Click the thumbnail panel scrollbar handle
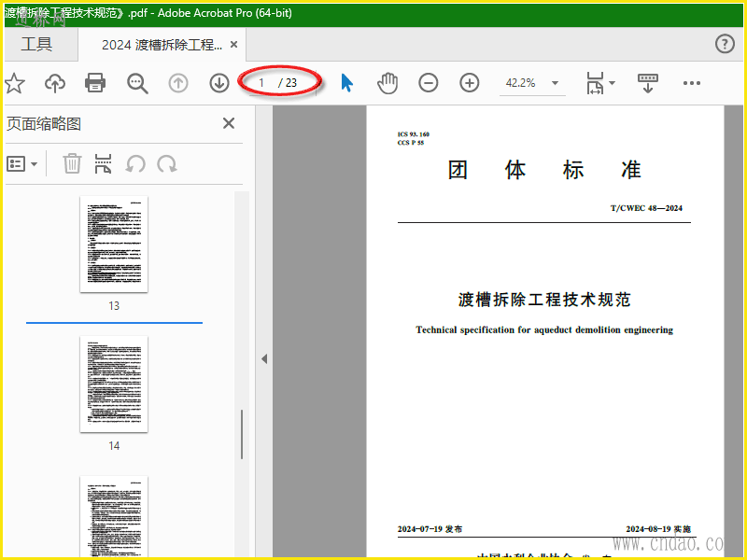The image size is (747, 560). [x=242, y=434]
